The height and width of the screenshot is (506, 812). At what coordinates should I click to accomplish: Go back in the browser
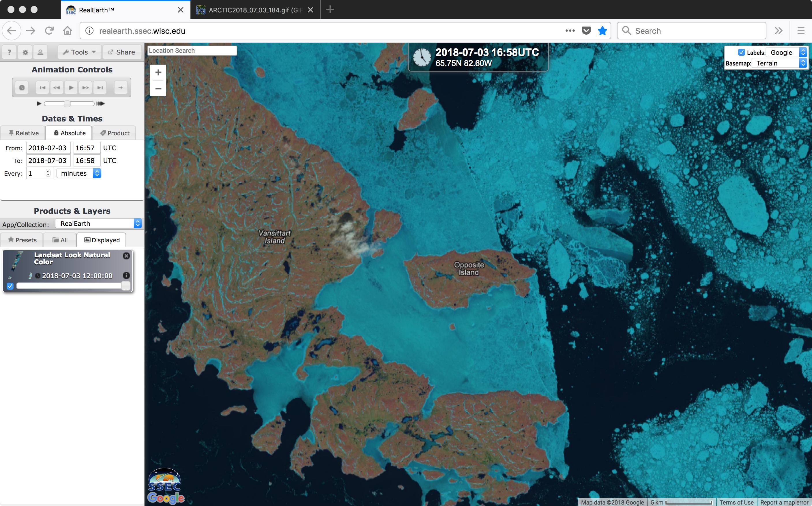point(11,31)
